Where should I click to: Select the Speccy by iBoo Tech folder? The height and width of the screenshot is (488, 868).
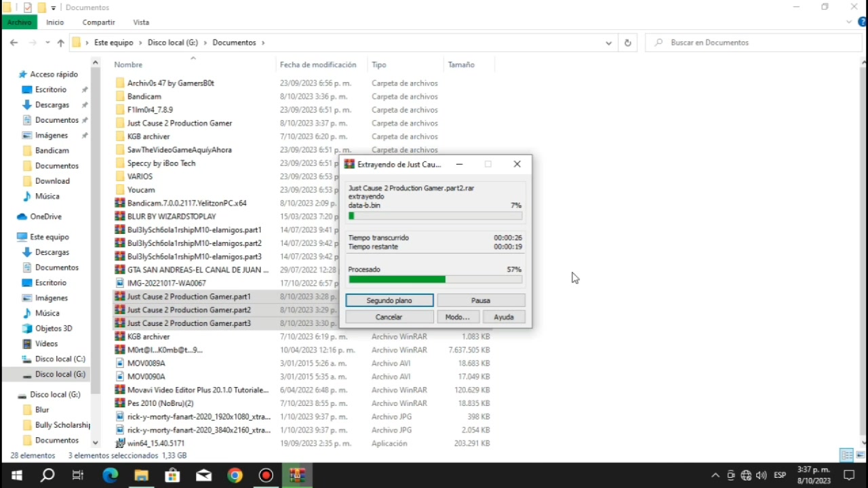161,163
